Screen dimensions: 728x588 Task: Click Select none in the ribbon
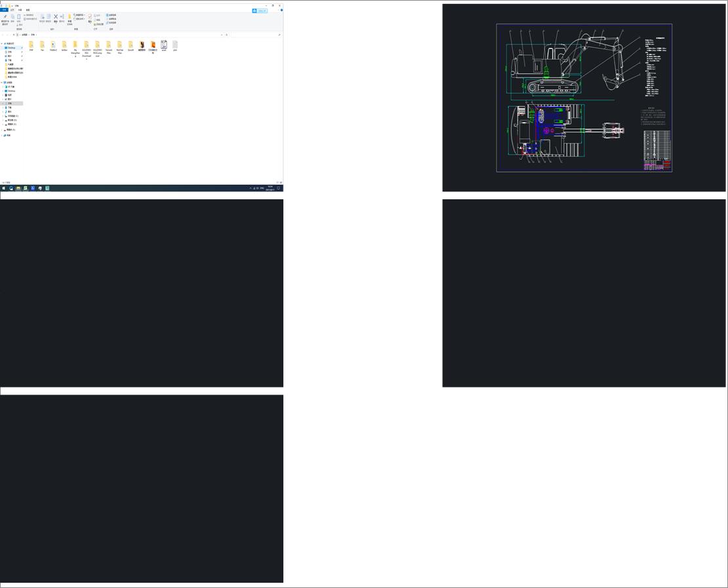point(111,19)
